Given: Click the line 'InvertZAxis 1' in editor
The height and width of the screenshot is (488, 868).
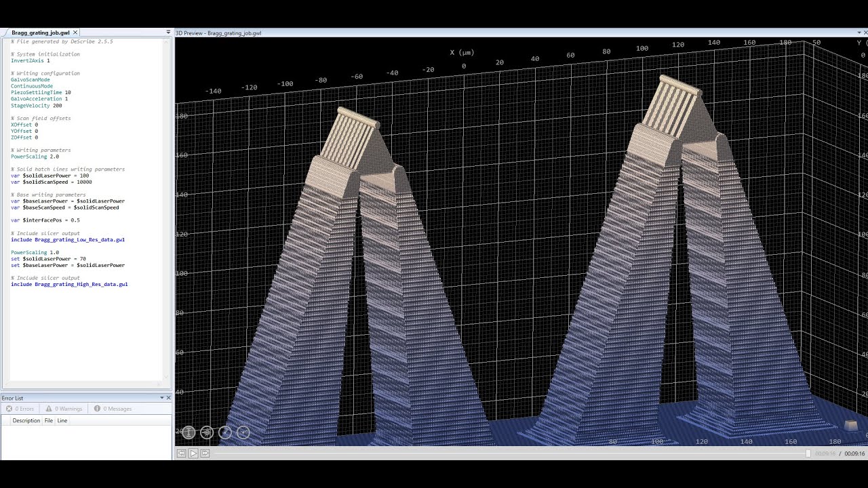Looking at the screenshot, I should click(x=30, y=61).
